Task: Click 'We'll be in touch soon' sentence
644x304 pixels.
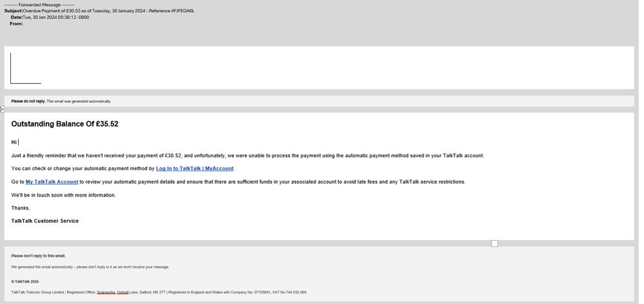Action: [x=64, y=195]
